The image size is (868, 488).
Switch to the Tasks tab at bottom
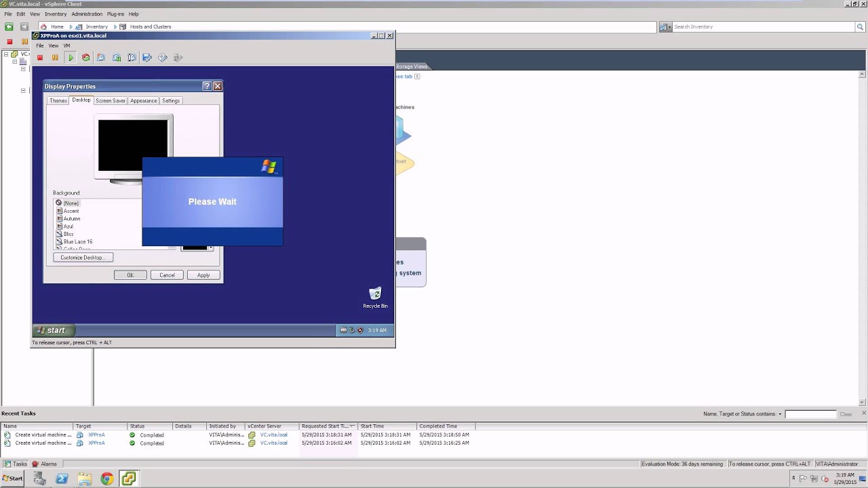click(16, 464)
